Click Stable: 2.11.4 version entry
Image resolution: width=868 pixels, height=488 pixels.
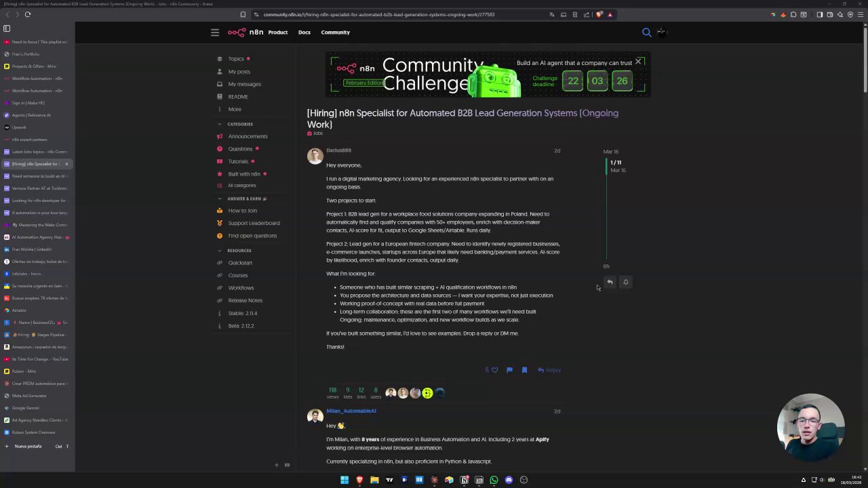coord(243,313)
